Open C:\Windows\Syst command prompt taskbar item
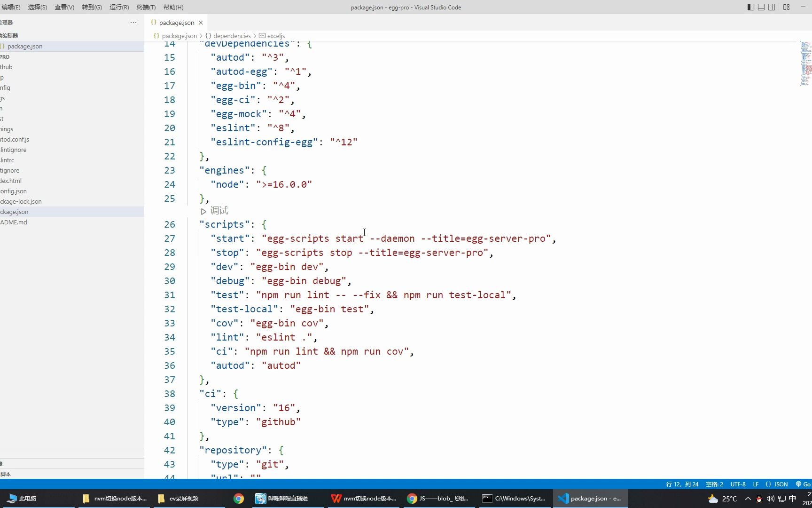This screenshot has width=812, height=508. [515, 499]
